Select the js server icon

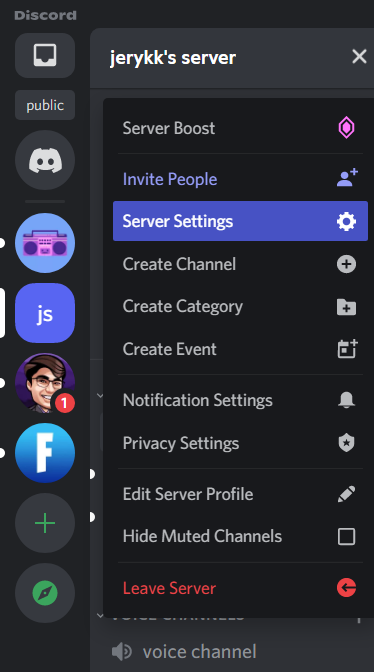click(x=45, y=313)
